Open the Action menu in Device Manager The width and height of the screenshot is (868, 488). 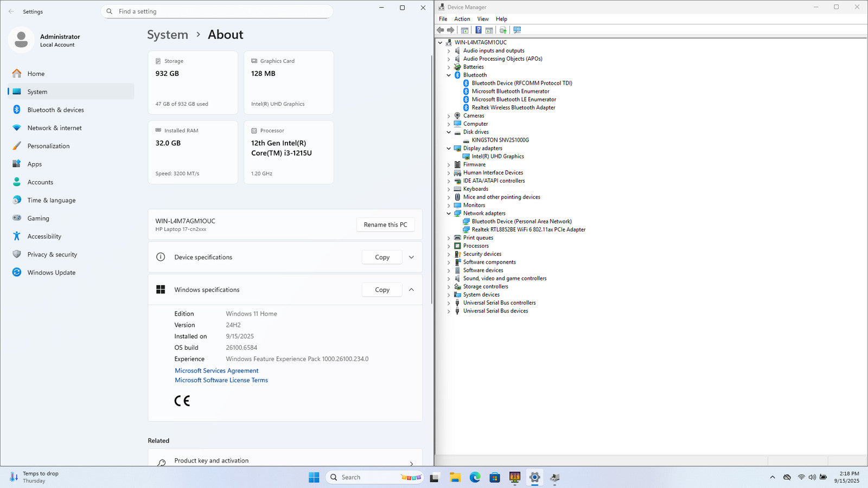(x=462, y=19)
